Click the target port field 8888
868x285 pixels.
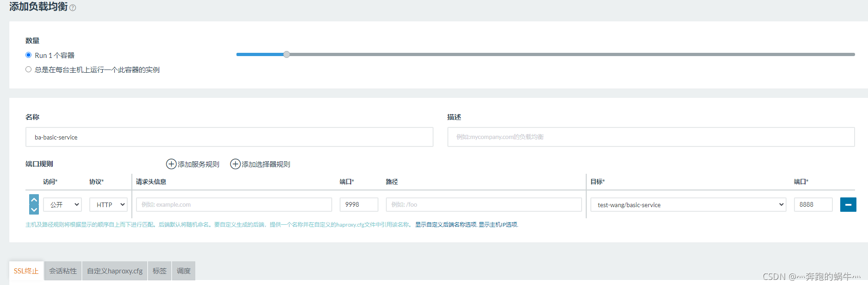click(x=813, y=204)
